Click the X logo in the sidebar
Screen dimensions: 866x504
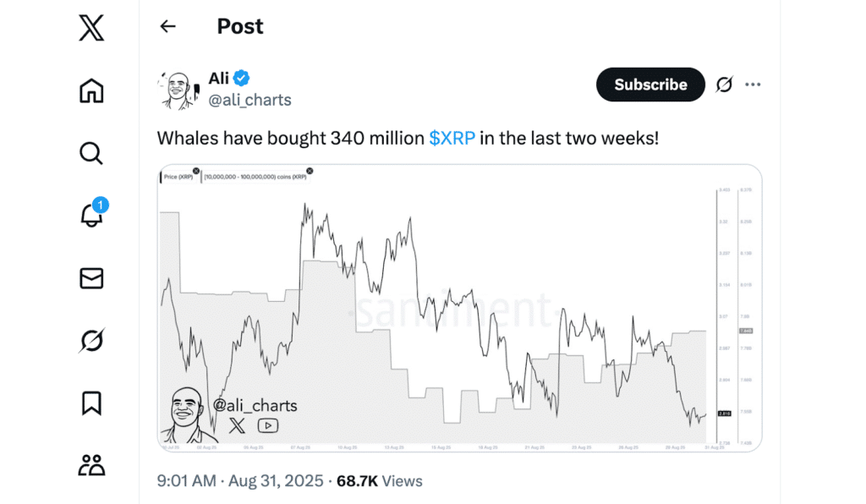91,28
